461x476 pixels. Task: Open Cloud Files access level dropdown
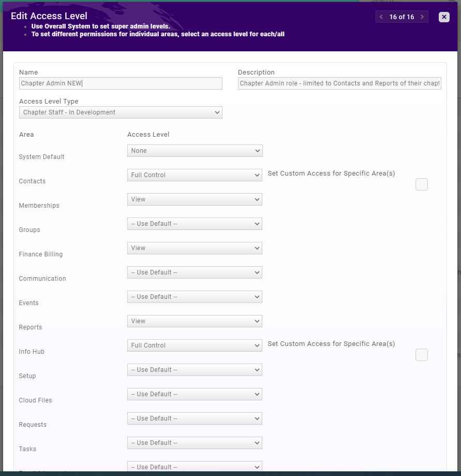[x=195, y=394]
